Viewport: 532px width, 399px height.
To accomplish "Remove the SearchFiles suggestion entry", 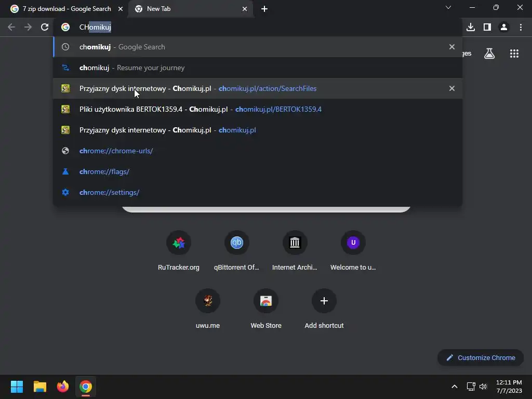I will pyautogui.click(x=452, y=88).
